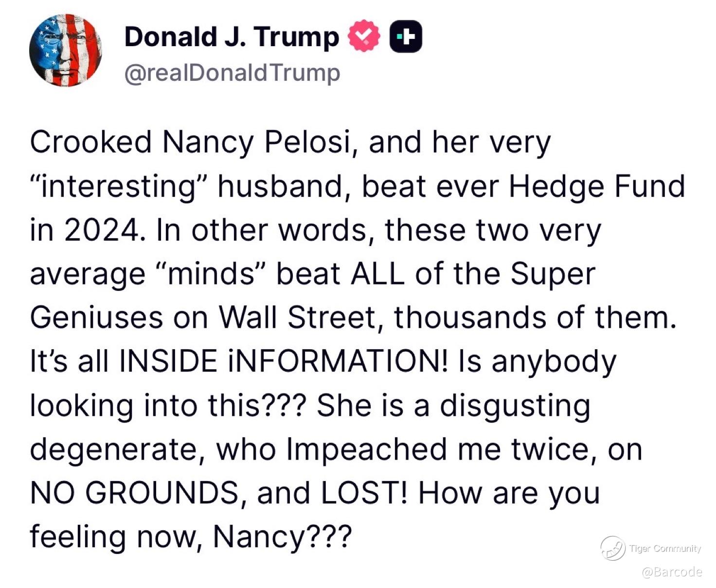Click the phrase "looking into this???"
Image resolution: width=716 pixels, height=588 pixels.
[x=168, y=407]
